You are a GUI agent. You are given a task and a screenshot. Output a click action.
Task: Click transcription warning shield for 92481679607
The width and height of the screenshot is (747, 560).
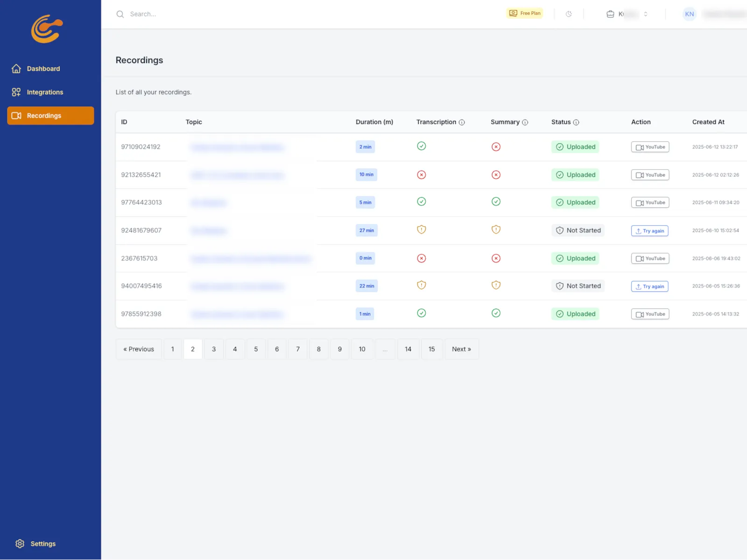coord(422,230)
